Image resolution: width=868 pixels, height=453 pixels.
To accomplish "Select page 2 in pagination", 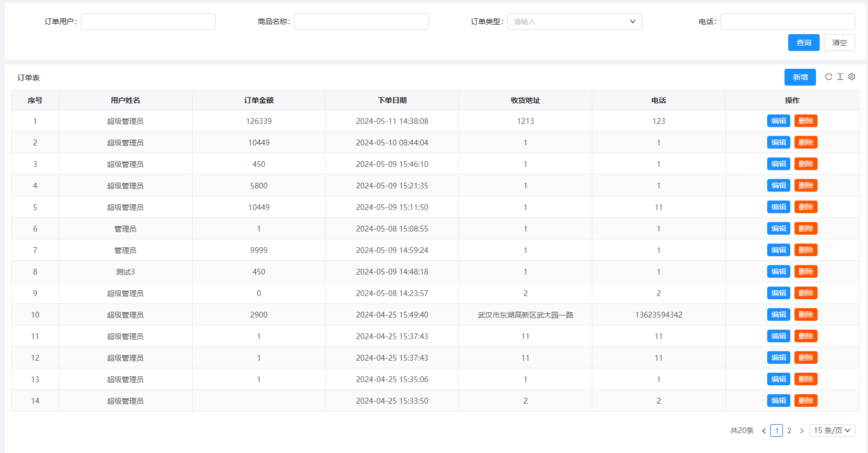I will point(789,430).
